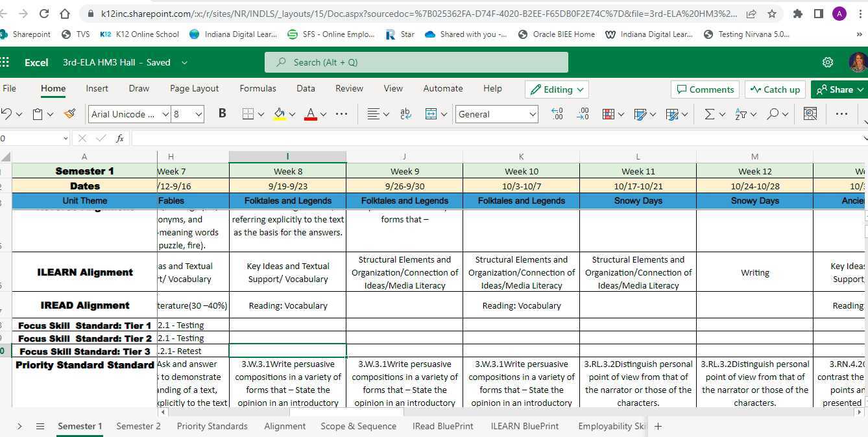
Task: Open the Comments panel
Action: tap(705, 89)
